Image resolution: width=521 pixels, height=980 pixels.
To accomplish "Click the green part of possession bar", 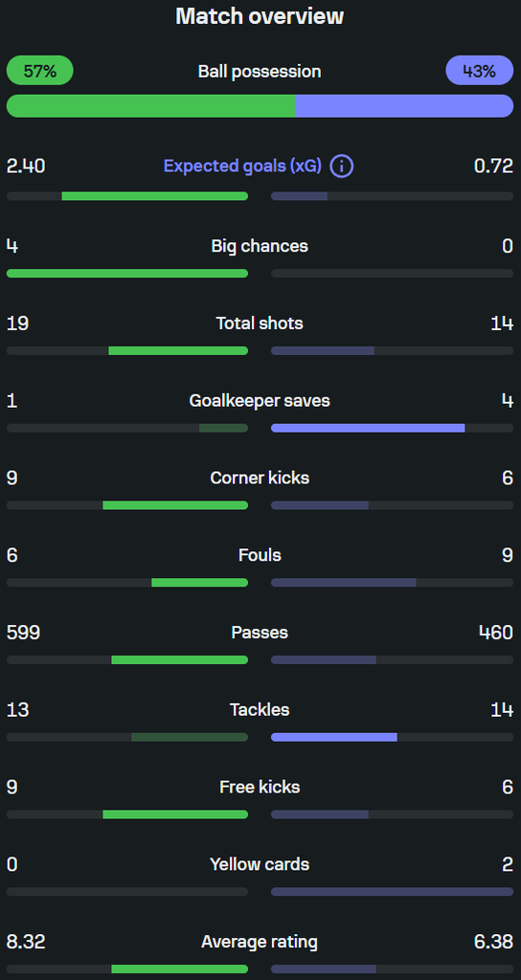I will click(x=150, y=106).
